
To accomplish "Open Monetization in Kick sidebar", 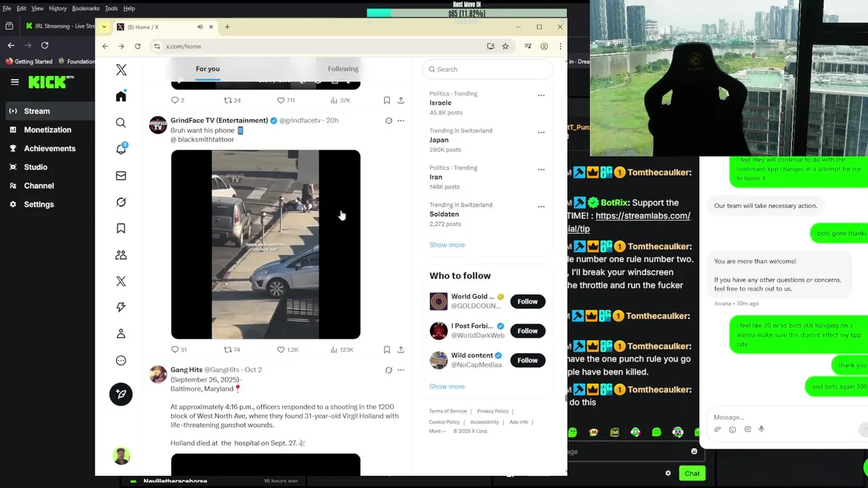I will tap(47, 129).
